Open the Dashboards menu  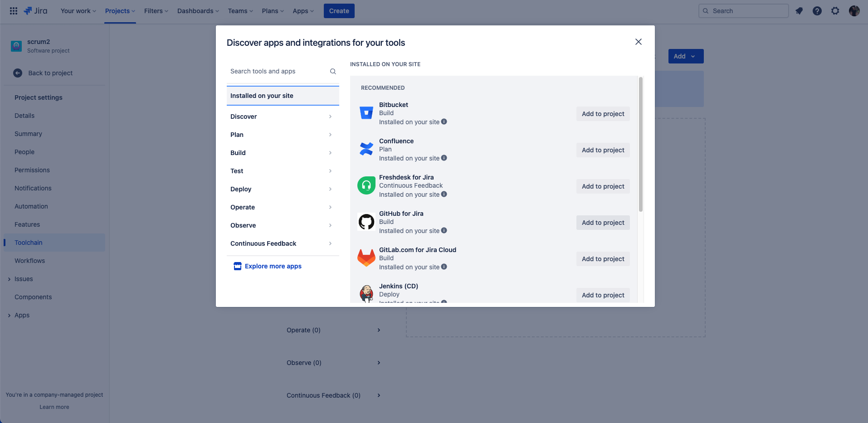point(198,11)
